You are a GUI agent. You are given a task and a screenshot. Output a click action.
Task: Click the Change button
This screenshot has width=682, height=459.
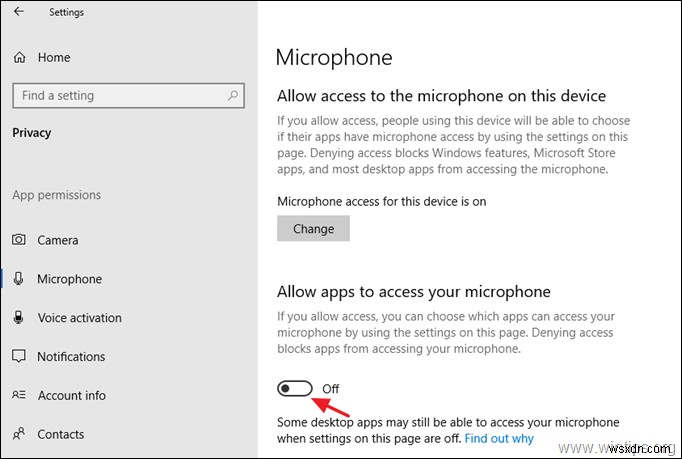313,228
